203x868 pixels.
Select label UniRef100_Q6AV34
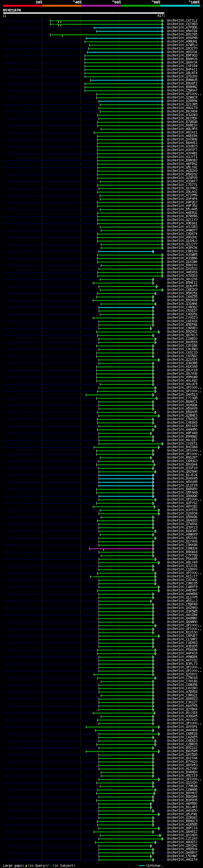tap(182, 63)
